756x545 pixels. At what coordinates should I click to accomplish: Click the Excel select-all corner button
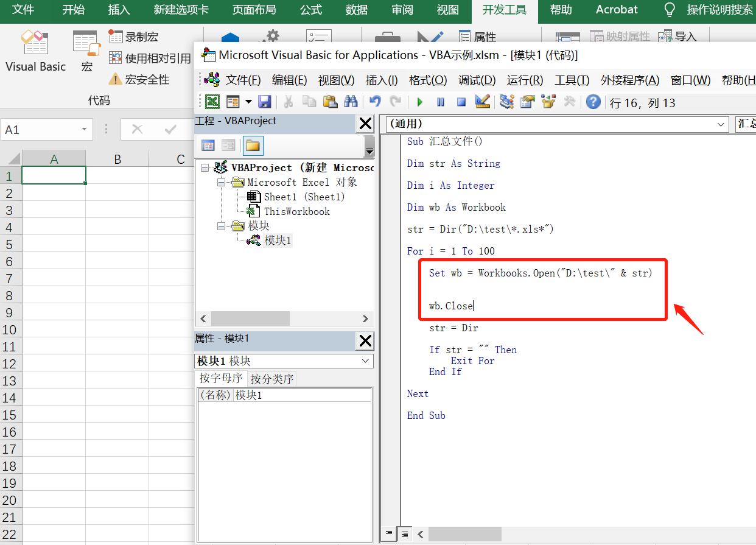pos(11,159)
